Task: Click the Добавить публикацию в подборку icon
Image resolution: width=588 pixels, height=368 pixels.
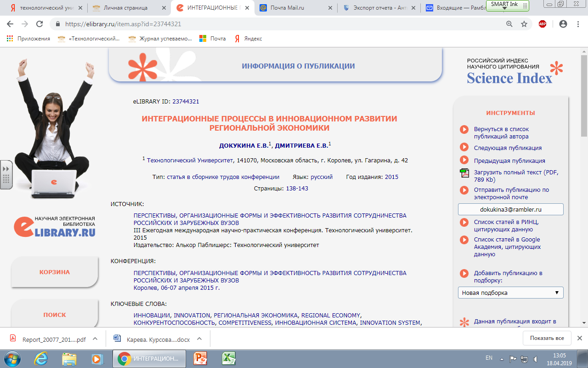Action: click(x=464, y=274)
